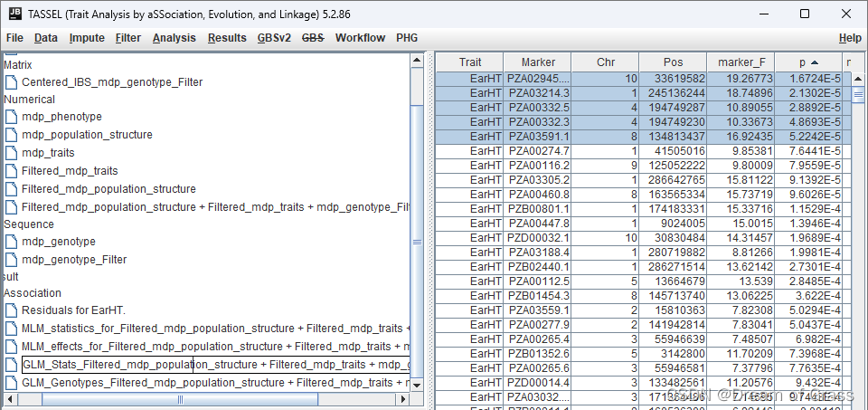868x410 pixels.
Task: Click marker cell PZA03214.3
Action: (537, 93)
